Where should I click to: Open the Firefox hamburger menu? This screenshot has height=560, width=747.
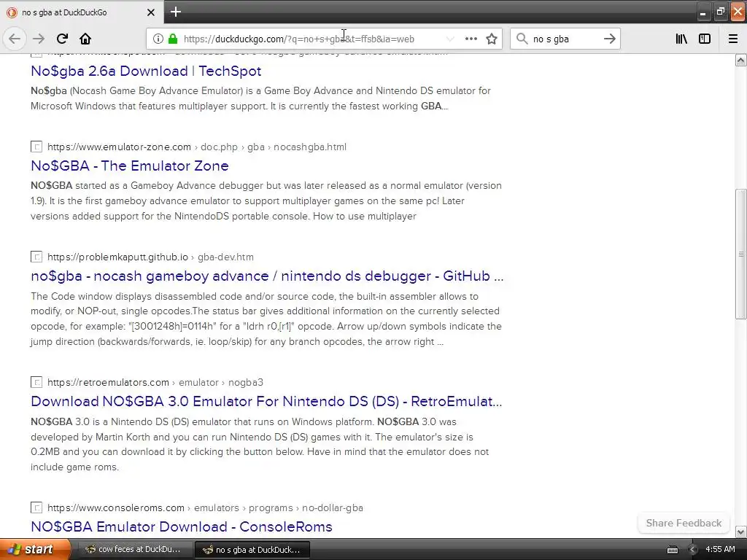tap(733, 39)
